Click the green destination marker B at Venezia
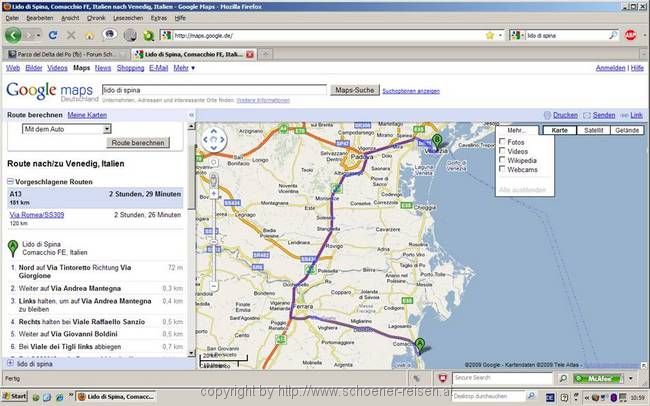 [x=435, y=140]
